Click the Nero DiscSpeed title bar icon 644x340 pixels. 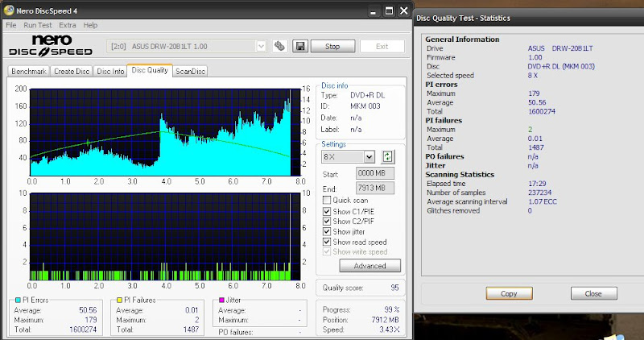click(x=9, y=10)
